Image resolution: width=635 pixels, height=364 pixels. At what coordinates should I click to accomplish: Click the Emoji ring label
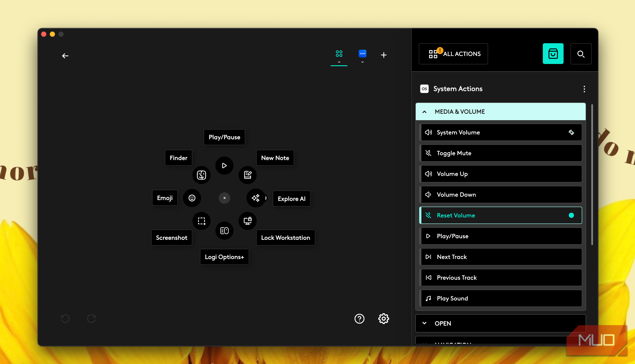click(x=165, y=198)
